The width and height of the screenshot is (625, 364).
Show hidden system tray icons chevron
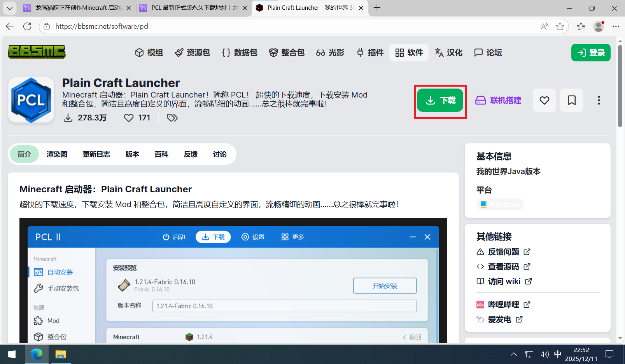[x=513, y=354]
